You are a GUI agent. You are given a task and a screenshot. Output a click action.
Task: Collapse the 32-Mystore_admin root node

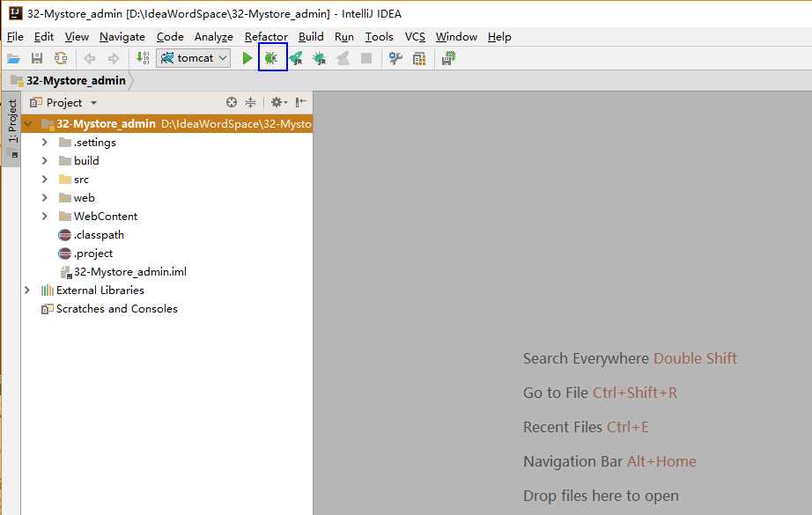[x=28, y=124]
